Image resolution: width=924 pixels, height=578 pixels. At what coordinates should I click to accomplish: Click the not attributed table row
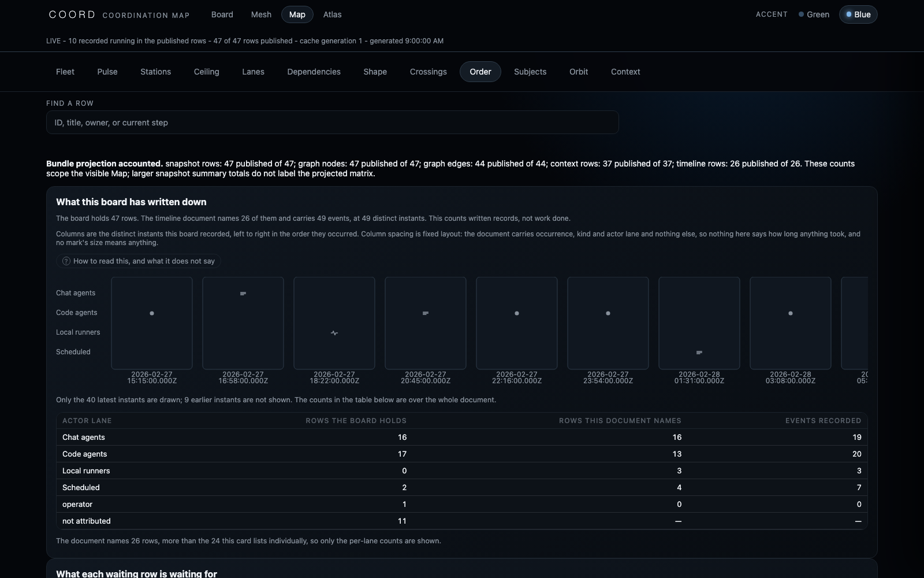click(x=462, y=521)
